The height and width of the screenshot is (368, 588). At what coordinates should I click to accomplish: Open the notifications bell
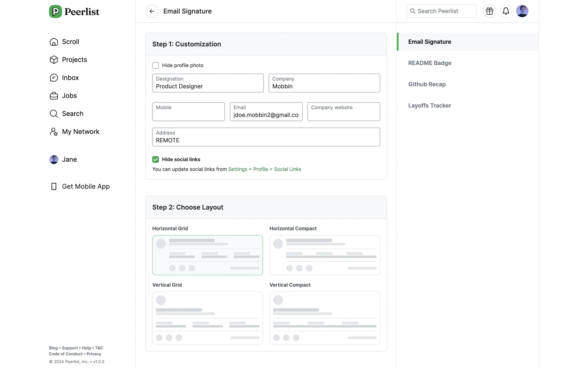pos(506,11)
